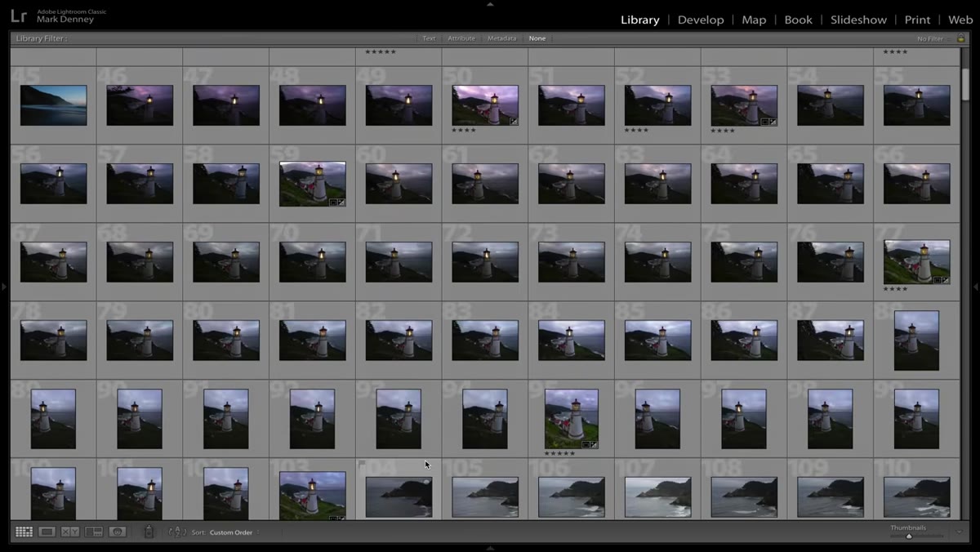Select thumbnail number 77 with four stars
980x552 pixels.
916,262
